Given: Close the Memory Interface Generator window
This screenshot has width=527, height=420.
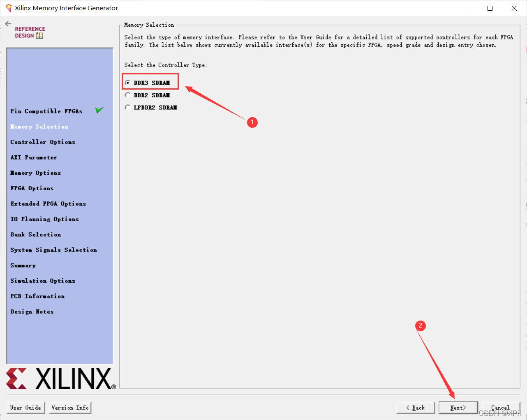Looking at the screenshot, I should click(x=514, y=8).
